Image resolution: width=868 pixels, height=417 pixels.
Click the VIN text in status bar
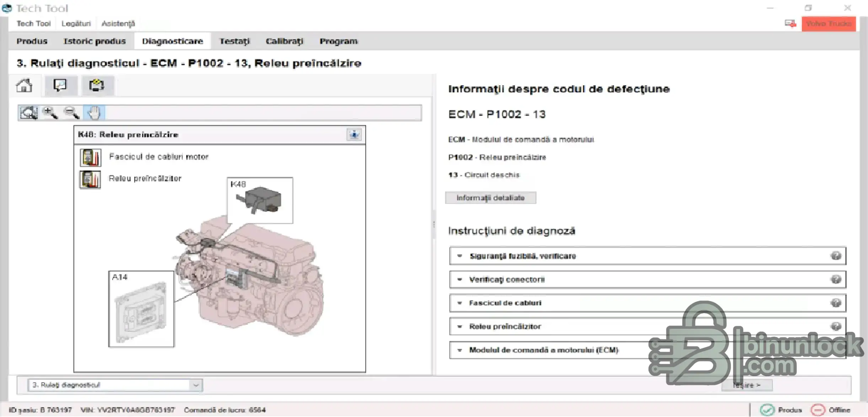click(x=128, y=410)
